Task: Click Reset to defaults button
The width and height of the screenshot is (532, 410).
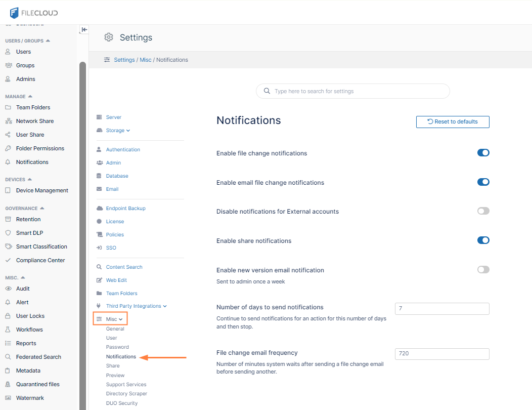Action: click(x=453, y=122)
